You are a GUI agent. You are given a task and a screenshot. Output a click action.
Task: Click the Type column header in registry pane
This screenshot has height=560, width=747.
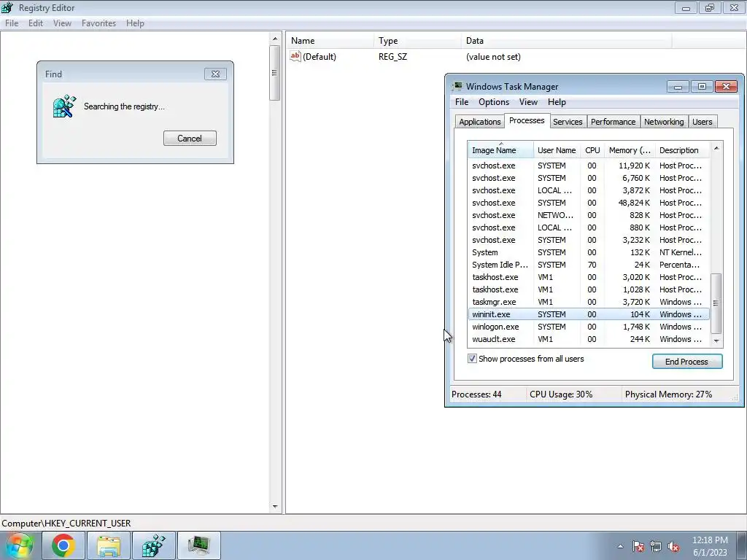tap(417, 41)
